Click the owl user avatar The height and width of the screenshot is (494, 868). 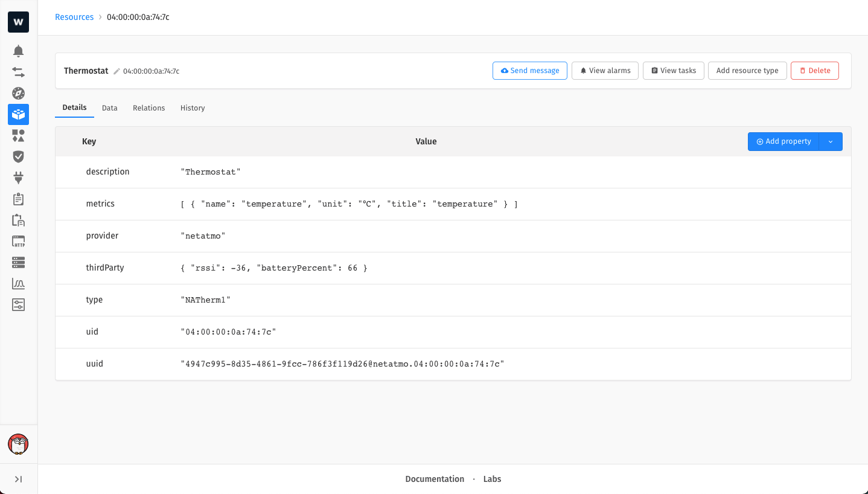click(18, 444)
